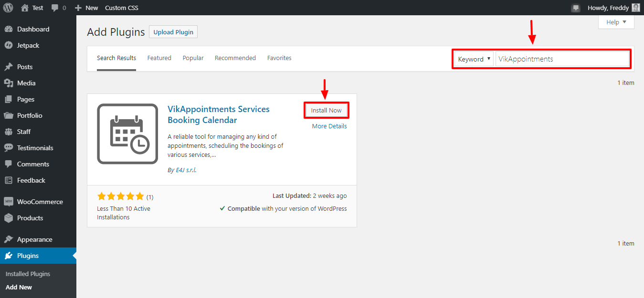Select Add New plugins submenu link

click(19, 287)
